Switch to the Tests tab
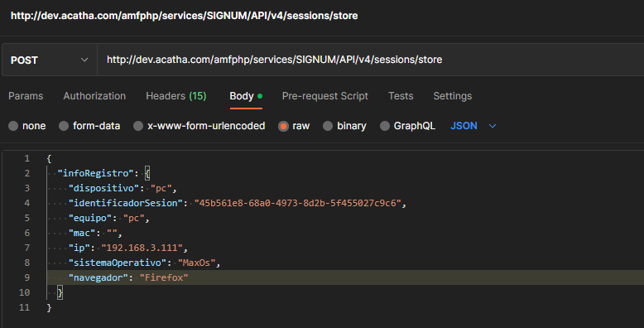644x328 pixels. coord(401,96)
